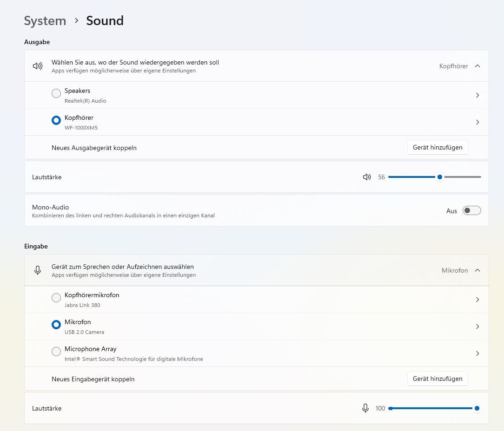The height and width of the screenshot is (431, 504).
Task: Select Mikrofon USB 2.0 Camera radio button
Action: tap(56, 325)
